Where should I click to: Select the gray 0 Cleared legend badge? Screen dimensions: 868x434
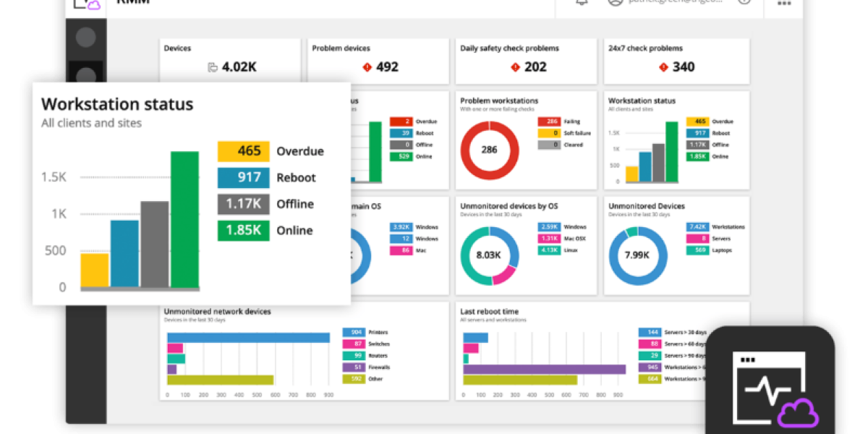pyautogui.click(x=550, y=145)
